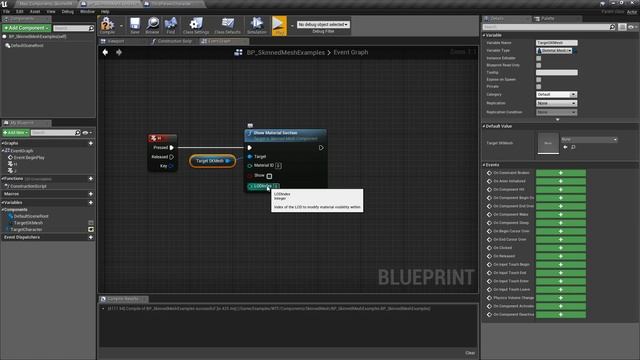Add a new macro with plus icon

[x=91, y=194]
